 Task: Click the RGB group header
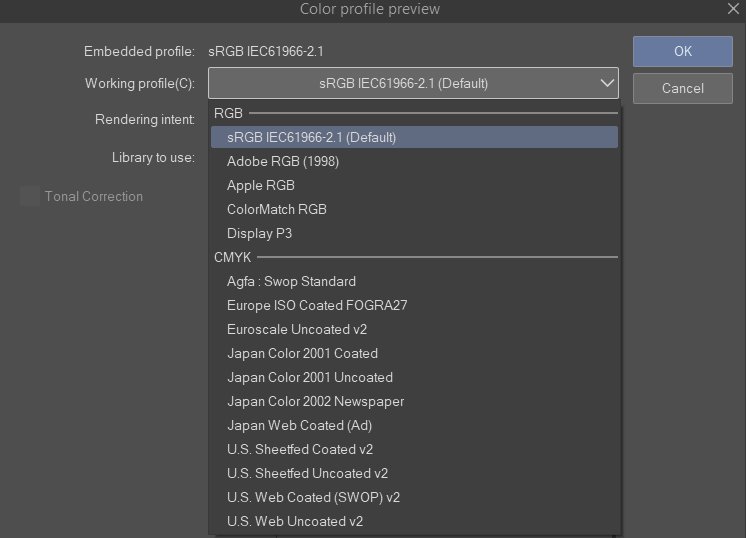coord(228,113)
